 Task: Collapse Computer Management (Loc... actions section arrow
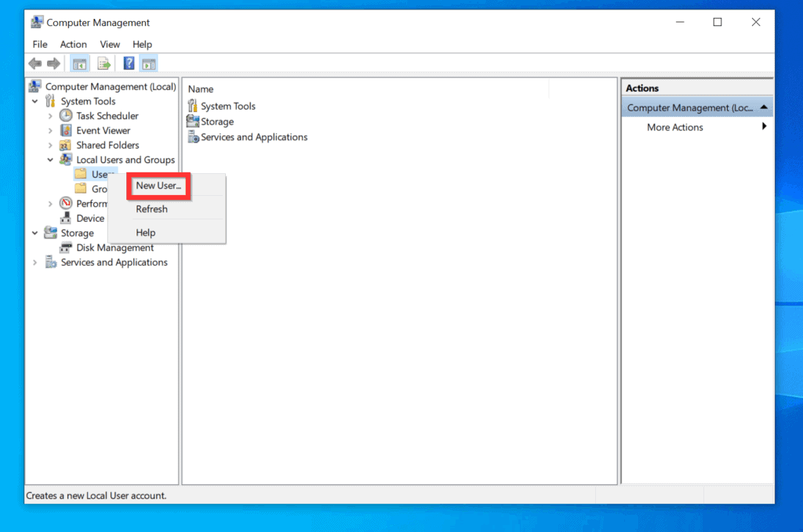pyautogui.click(x=764, y=107)
